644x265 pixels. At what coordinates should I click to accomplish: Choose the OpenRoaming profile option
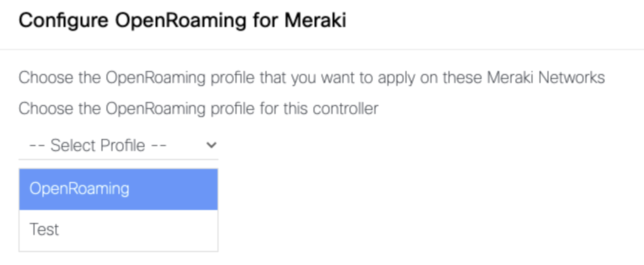coord(79,188)
